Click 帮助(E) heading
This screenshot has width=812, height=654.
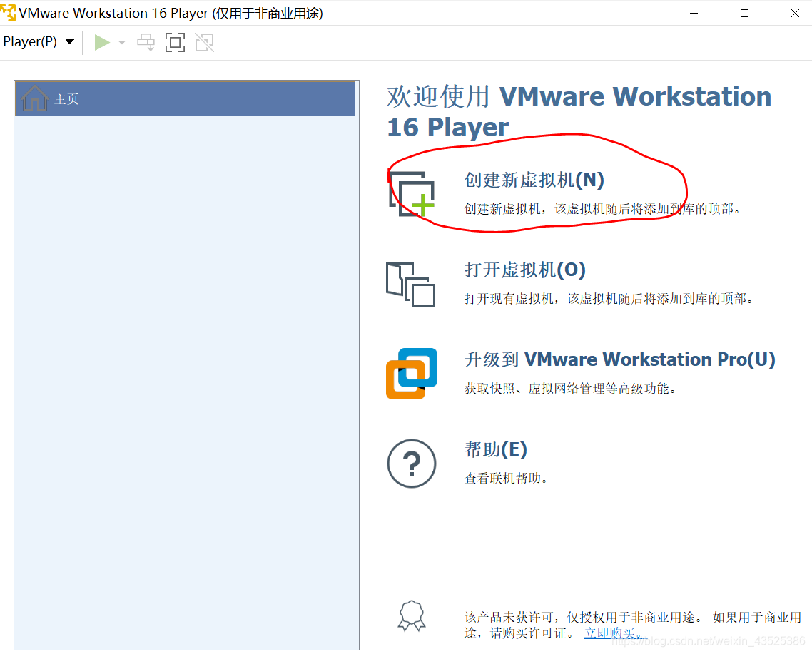tap(496, 449)
